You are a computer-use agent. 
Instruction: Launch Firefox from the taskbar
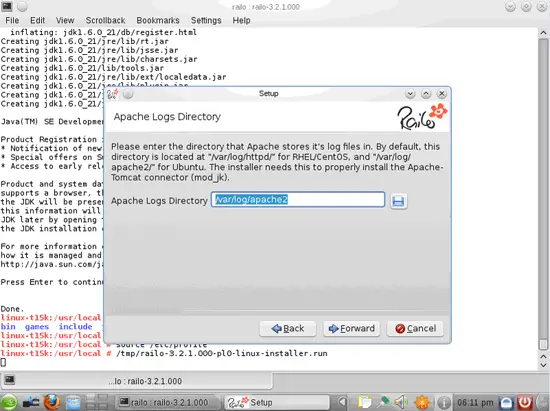52,402
